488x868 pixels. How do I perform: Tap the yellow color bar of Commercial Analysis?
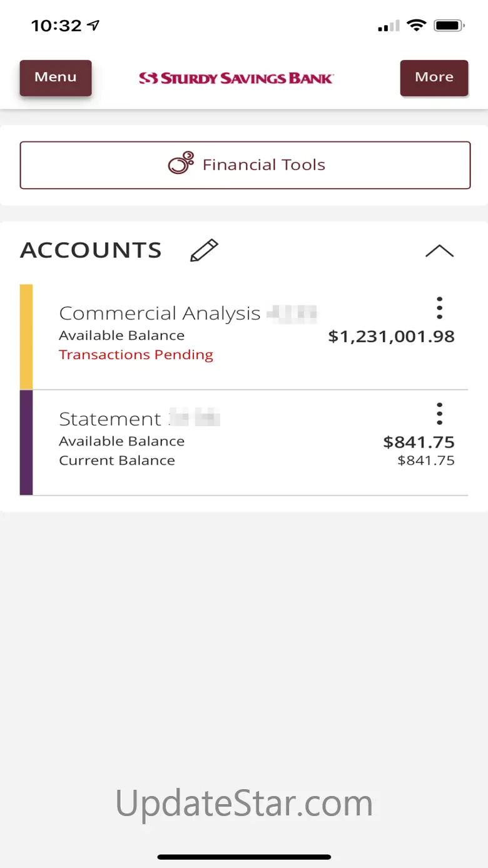coord(26,337)
